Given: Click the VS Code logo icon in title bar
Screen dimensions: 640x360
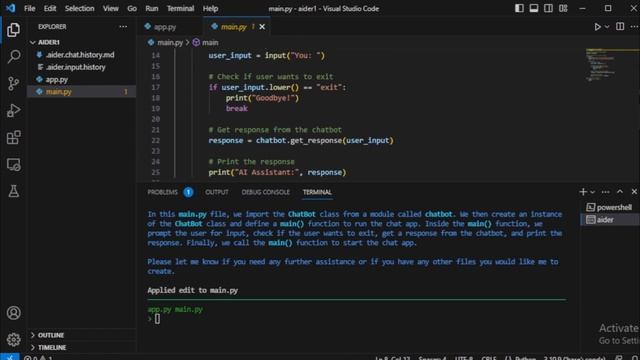Looking at the screenshot, I should pyautogui.click(x=11, y=8).
